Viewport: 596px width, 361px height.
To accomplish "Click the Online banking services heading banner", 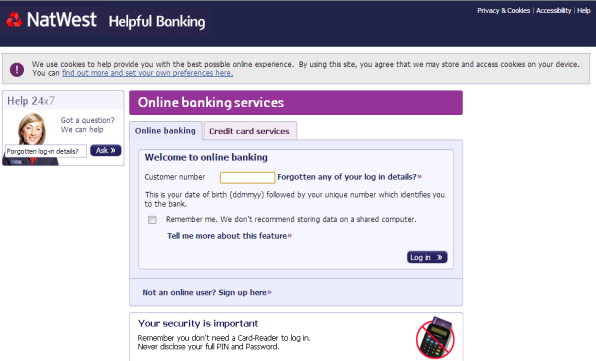I will (x=296, y=103).
